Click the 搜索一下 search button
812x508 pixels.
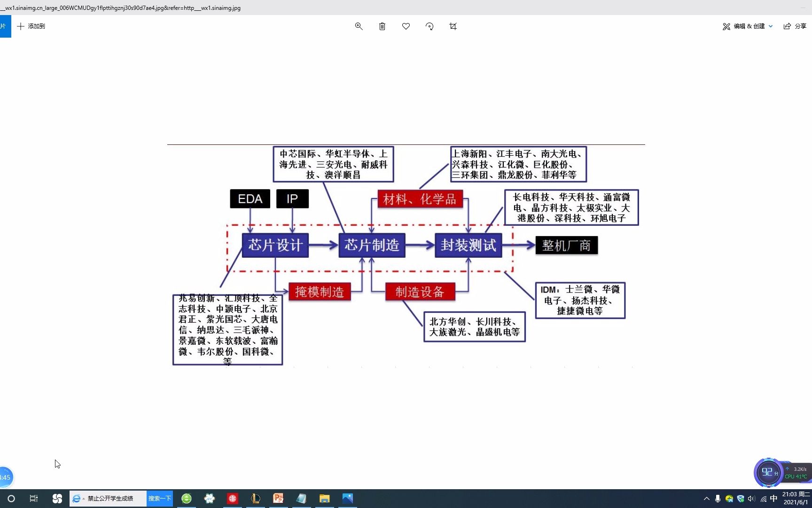tap(160, 499)
